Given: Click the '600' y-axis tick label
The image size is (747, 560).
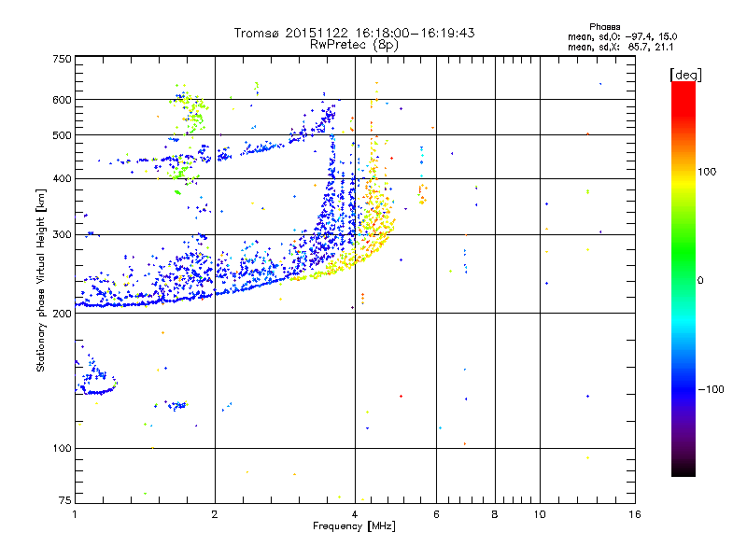Looking at the screenshot, I should coord(63,100).
